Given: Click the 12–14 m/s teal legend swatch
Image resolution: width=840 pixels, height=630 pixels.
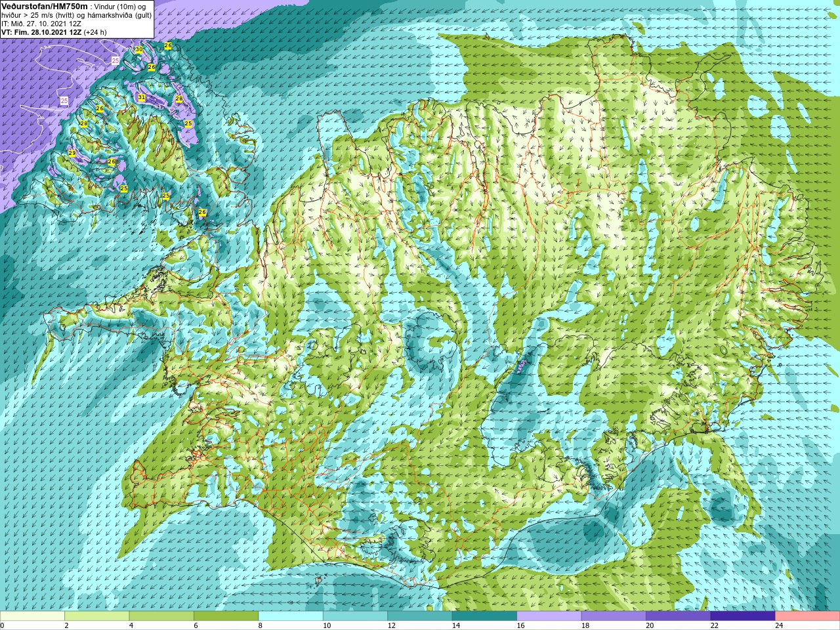Looking at the screenshot, I should pyautogui.click(x=420, y=616).
